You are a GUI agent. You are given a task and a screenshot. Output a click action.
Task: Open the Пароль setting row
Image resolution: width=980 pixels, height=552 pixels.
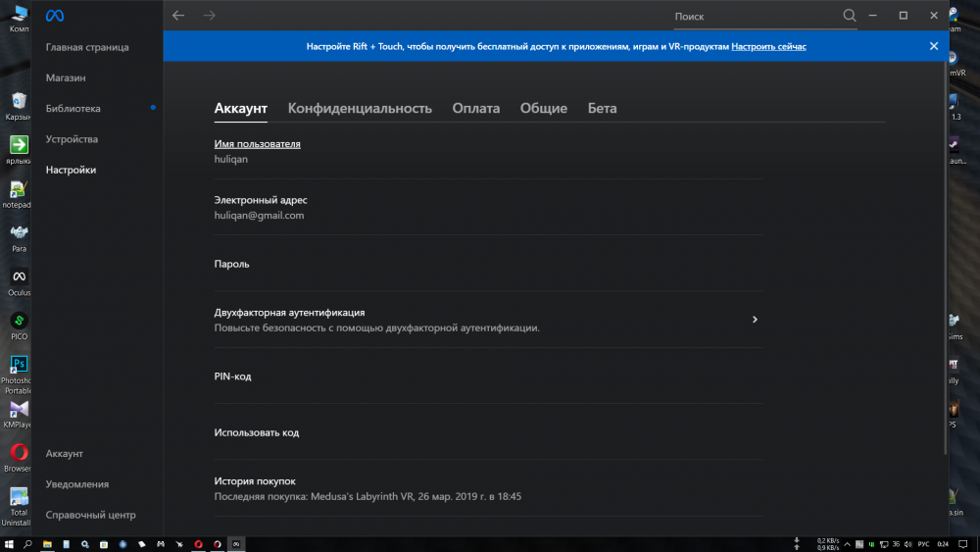[488, 263]
